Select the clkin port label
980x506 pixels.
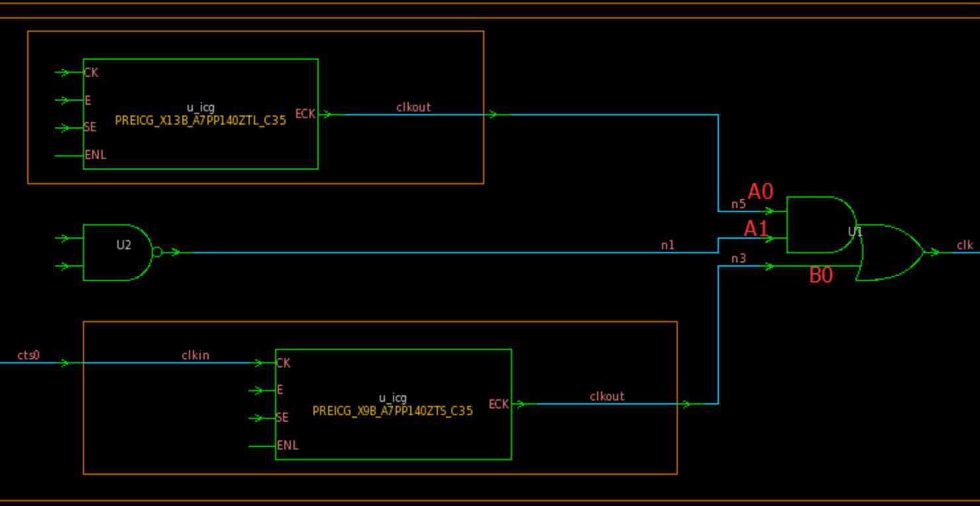click(195, 355)
